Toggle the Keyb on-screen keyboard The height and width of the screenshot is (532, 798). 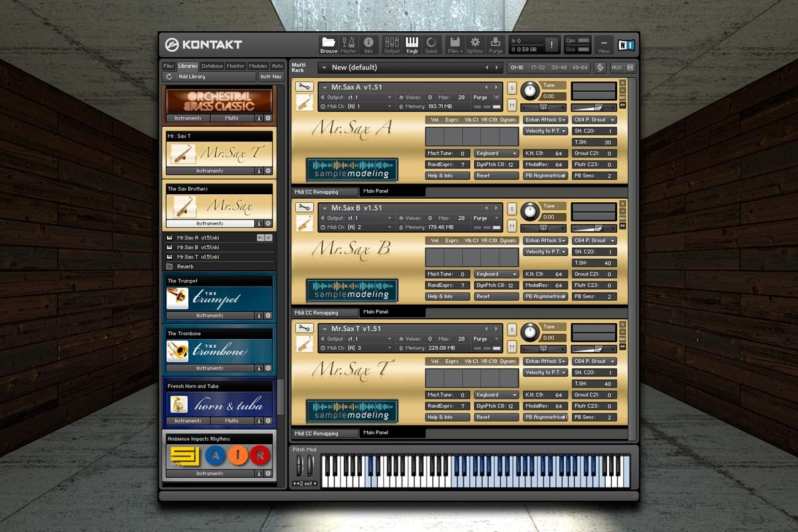click(x=412, y=44)
